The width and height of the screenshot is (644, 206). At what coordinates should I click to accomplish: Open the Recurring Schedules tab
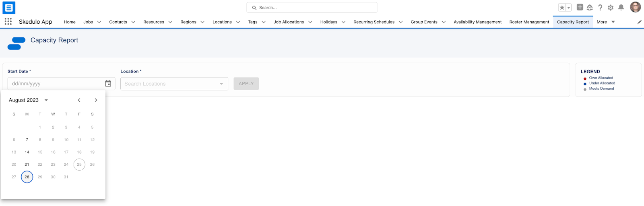(374, 22)
